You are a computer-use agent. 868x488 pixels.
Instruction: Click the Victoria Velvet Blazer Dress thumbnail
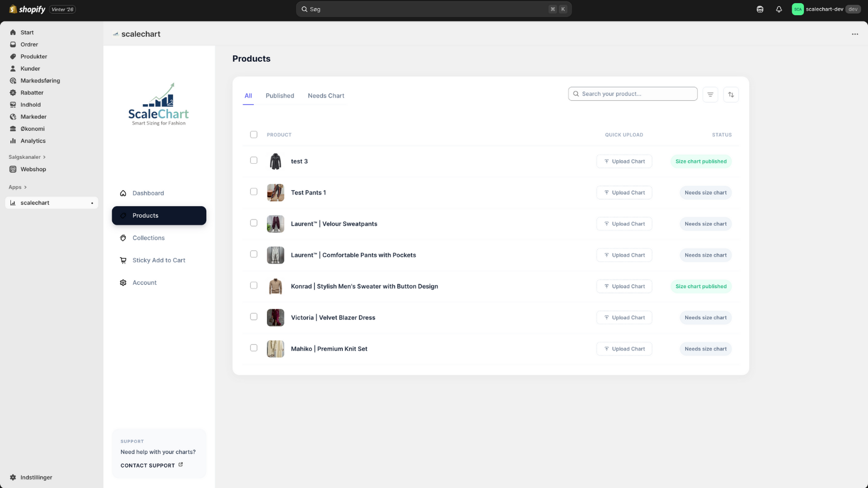[276, 318]
